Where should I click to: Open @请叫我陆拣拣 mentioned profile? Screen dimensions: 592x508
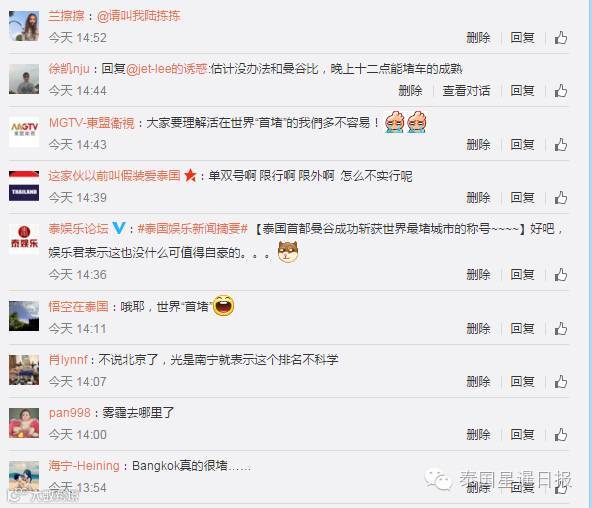(x=139, y=16)
